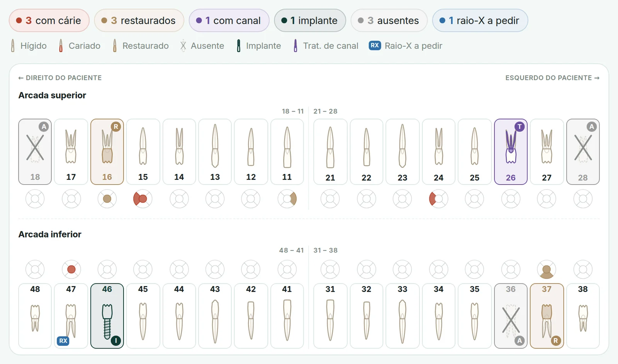Toggle the '1 raio-X a pedir' chip
Screen dimensions: 618x364
[x=480, y=20]
